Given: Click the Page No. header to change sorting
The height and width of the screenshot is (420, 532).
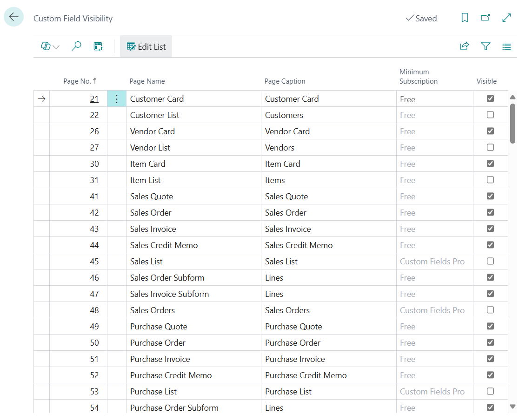Looking at the screenshot, I should (80, 81).
